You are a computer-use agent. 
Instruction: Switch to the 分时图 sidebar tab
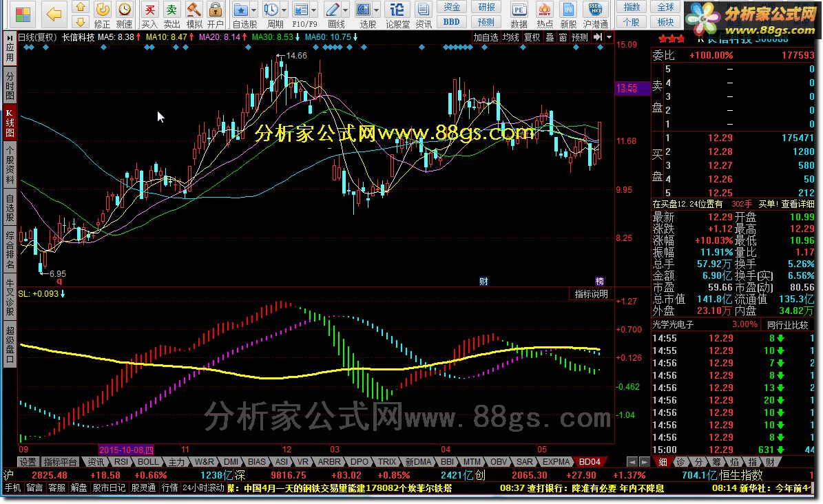[x=10, y=85]
